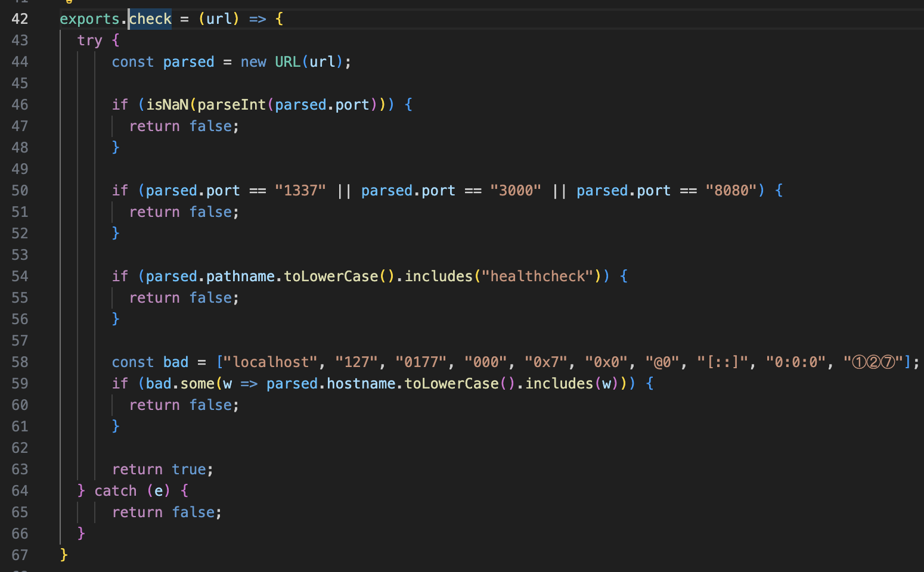Click the "healthcheck" string literal
924x572 pixels.
(537, 276)
